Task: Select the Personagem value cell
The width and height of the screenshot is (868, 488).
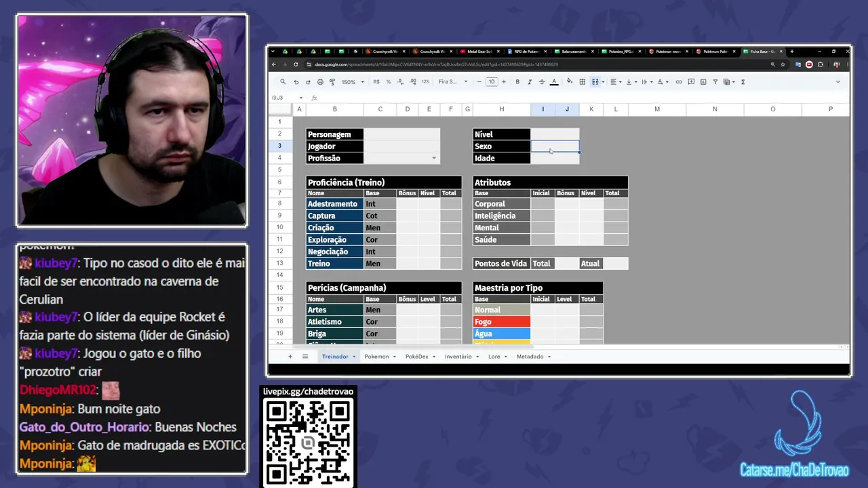Action: click(x=401, y=134)
